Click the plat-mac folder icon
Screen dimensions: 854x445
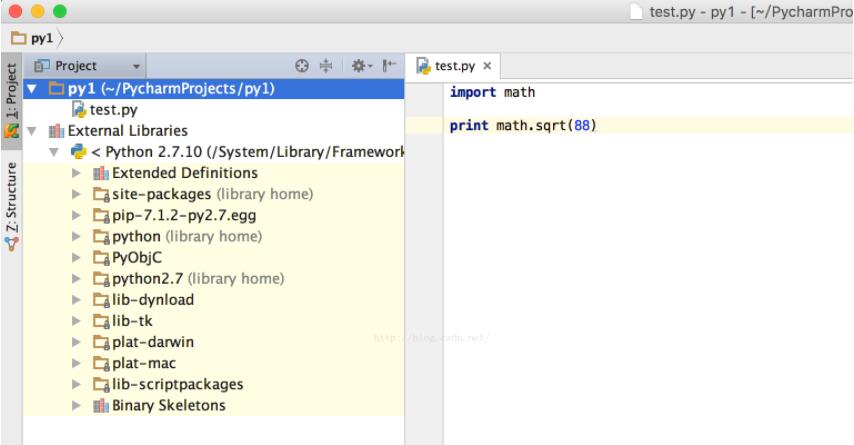coord(101,363)
